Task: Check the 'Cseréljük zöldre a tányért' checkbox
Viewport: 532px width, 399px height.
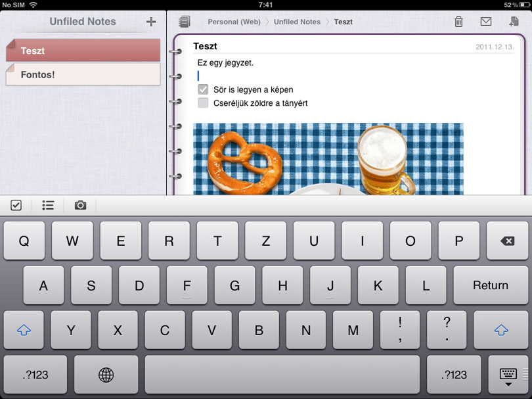Action: click(x=203, y=103)
